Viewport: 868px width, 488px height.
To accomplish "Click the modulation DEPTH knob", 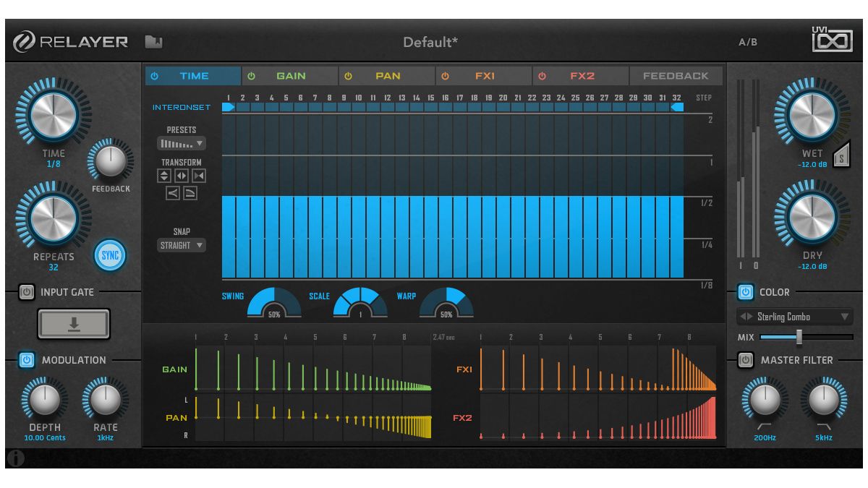I will coord(44,399).
